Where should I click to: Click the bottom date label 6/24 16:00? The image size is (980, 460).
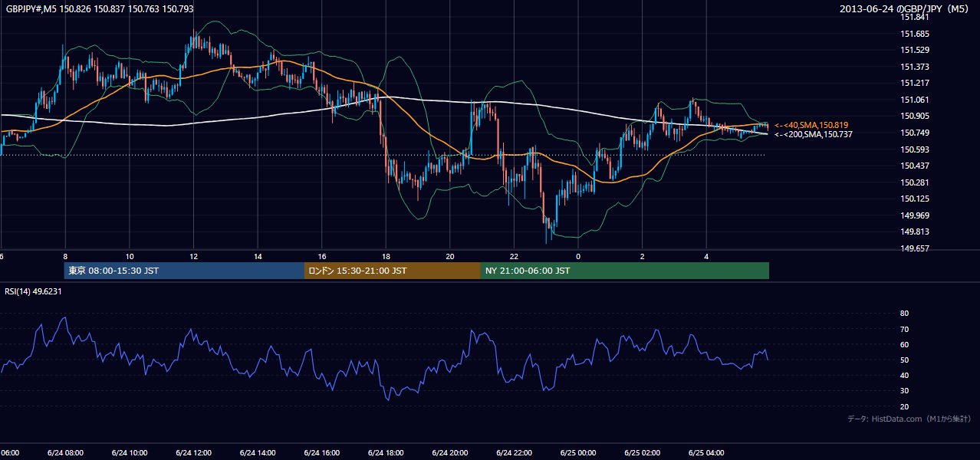[x=322, y=452]
